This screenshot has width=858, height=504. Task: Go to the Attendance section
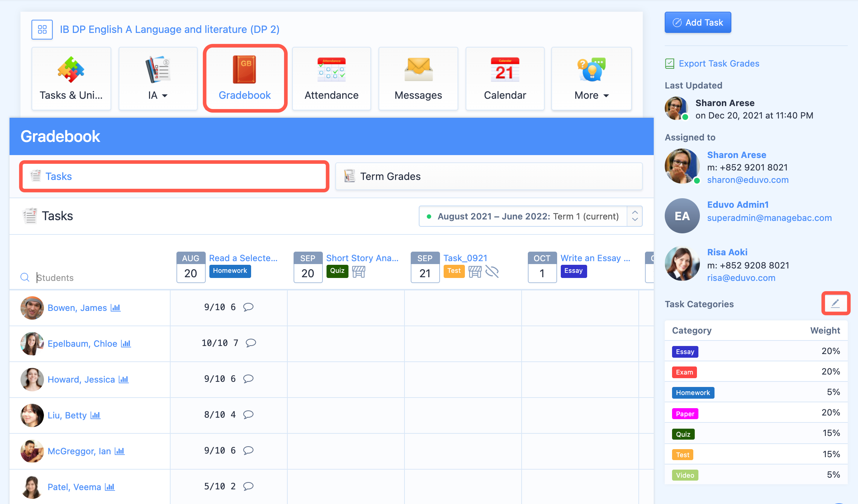coord(332,78)
